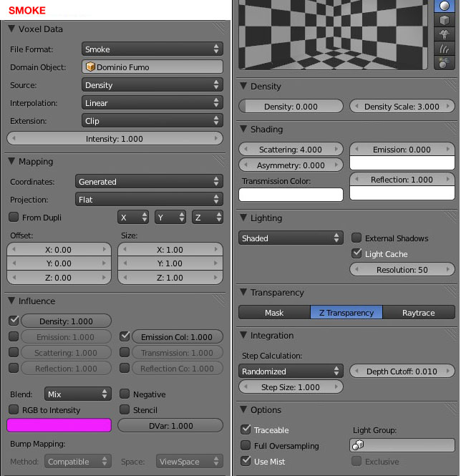The image size is (461, 476).
Task: Open the Step Calculation Randomized dropdown
Action: [x=291, y=371]
